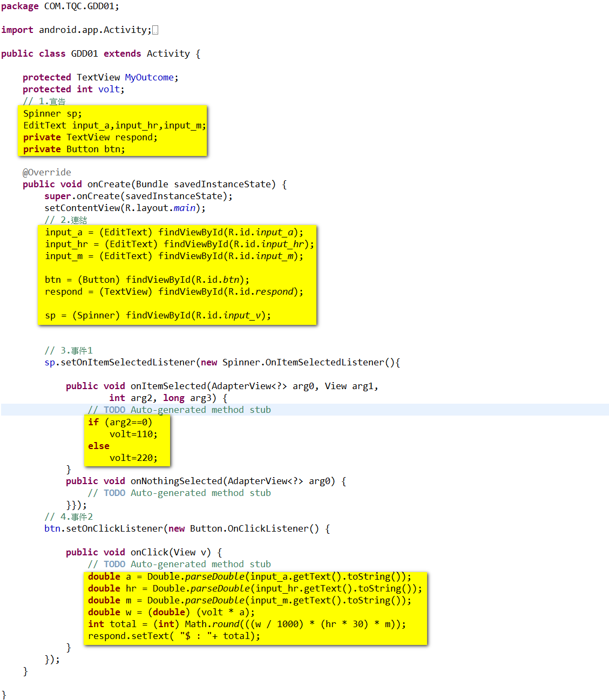This screenshot has width=609, height=700.
Task: Click 'private Button btn;' line
Action: click(74, 149)
